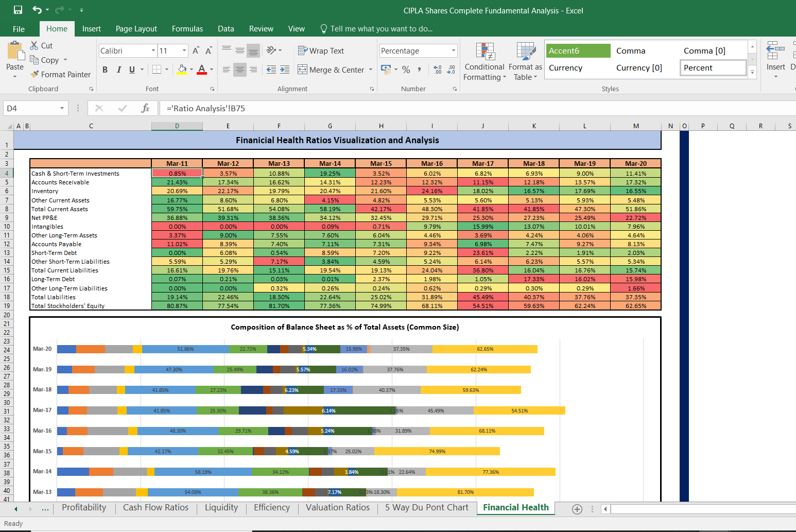Align text to the left
The height and width of the screenshot is (532, 796).
227,70
